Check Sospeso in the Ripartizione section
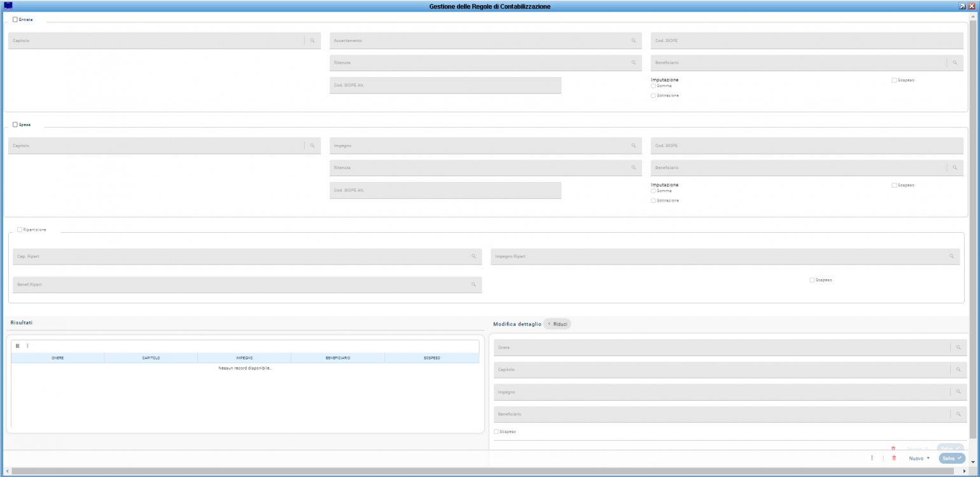Viewport: 980px width, 477px height. (812, 280)
